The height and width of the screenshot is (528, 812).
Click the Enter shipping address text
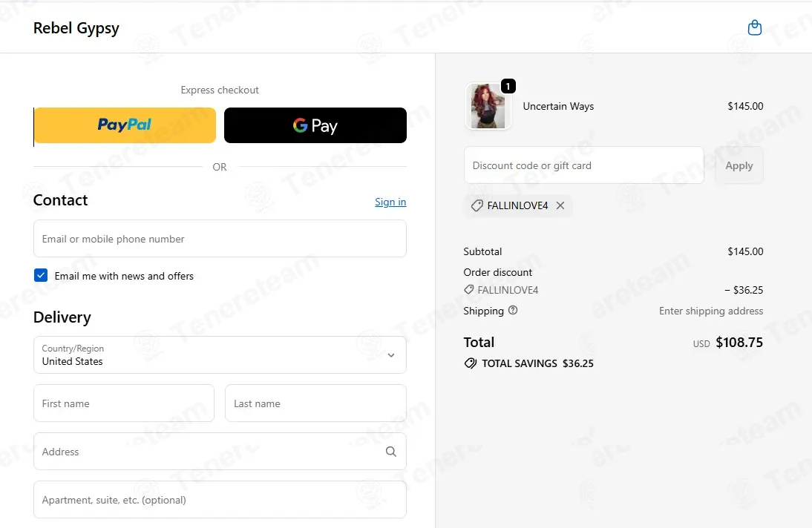pos(711,311)
